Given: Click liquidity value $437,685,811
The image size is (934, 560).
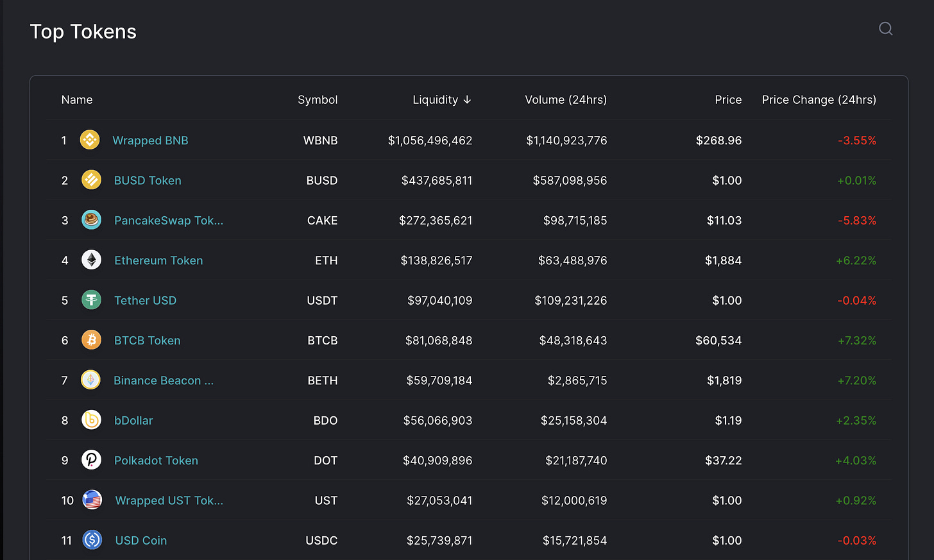Looking at the screenshot, I should (437, 180).
